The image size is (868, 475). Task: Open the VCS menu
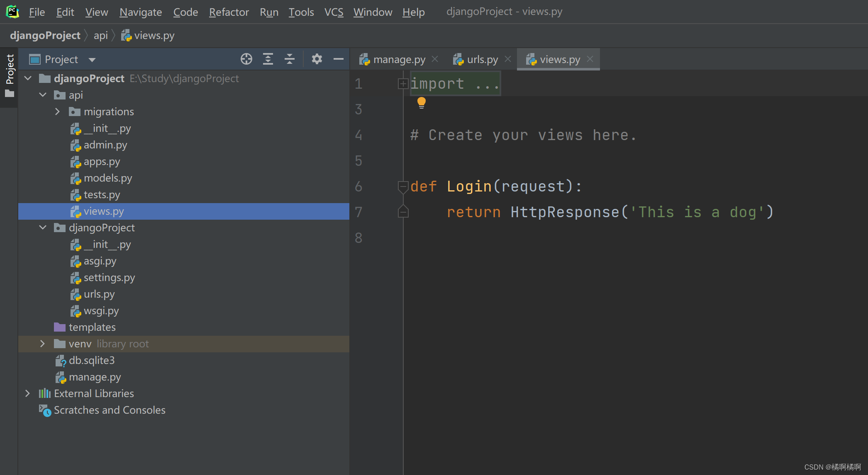(x=334, y=12)
